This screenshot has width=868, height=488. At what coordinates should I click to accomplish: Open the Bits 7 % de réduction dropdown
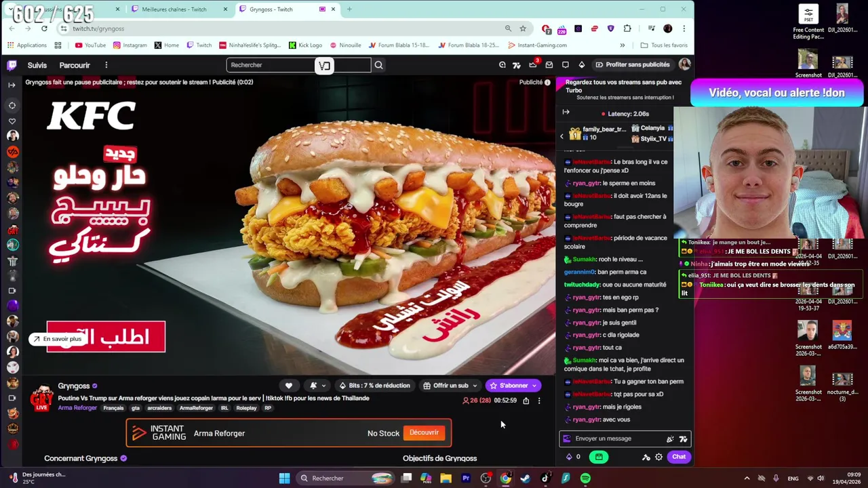[374, 386]
